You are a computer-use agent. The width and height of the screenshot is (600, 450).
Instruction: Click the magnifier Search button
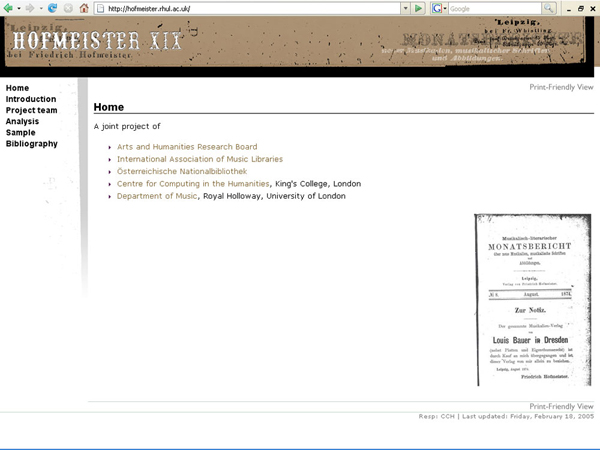[x=548, y=8]
